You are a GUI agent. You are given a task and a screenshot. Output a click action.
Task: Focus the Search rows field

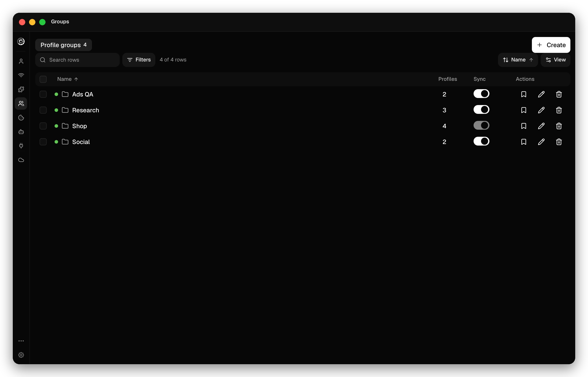click(x=77, y=60)
